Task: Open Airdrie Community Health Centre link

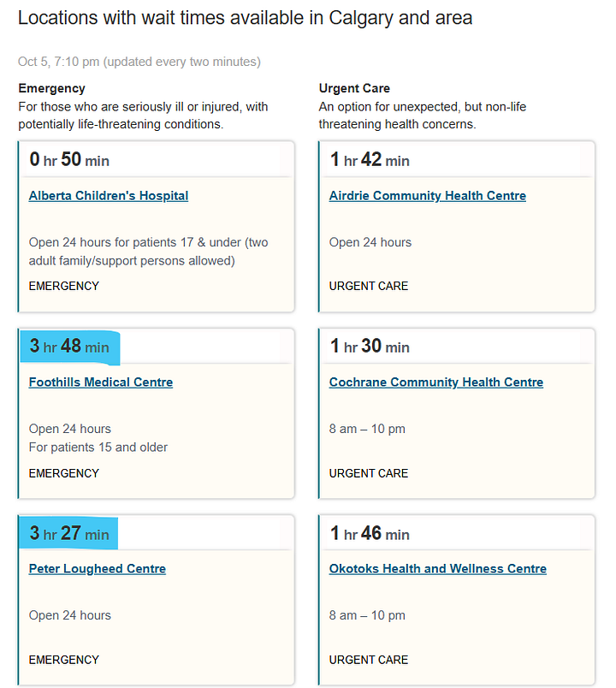Action: tap(427, 196)
